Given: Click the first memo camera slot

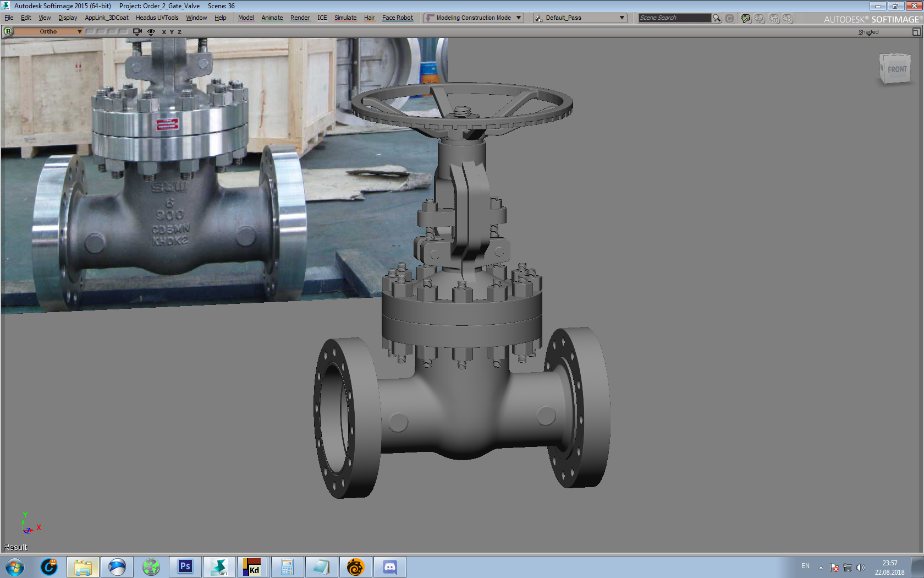Looking at the screenshot, I should click(90, 31).
